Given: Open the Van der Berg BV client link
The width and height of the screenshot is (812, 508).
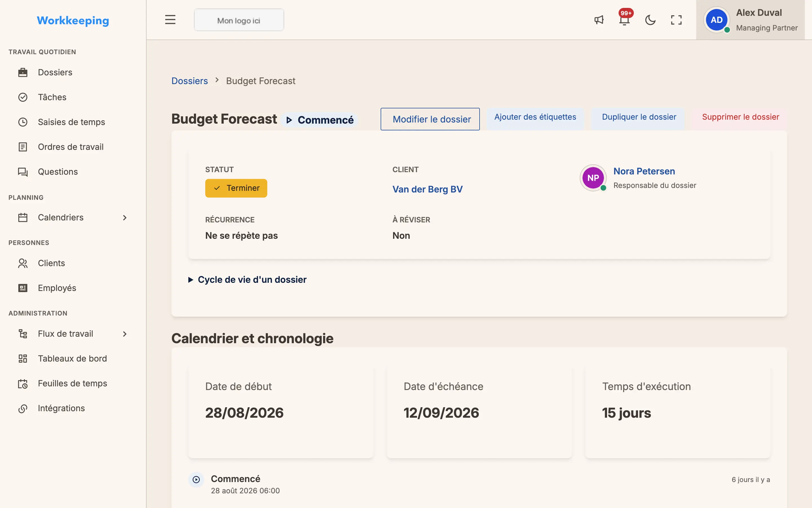Looking at the screenshot, I should [x=427, y=189].
